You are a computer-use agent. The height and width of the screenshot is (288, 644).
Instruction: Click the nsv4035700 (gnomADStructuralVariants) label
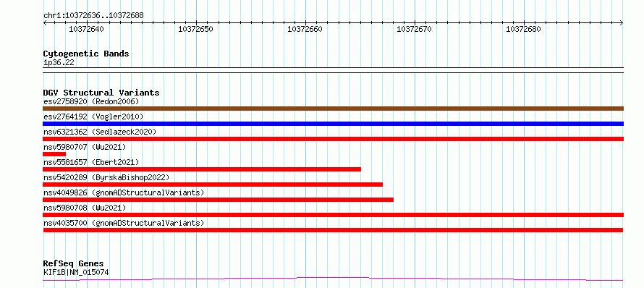tap(124, 223)
